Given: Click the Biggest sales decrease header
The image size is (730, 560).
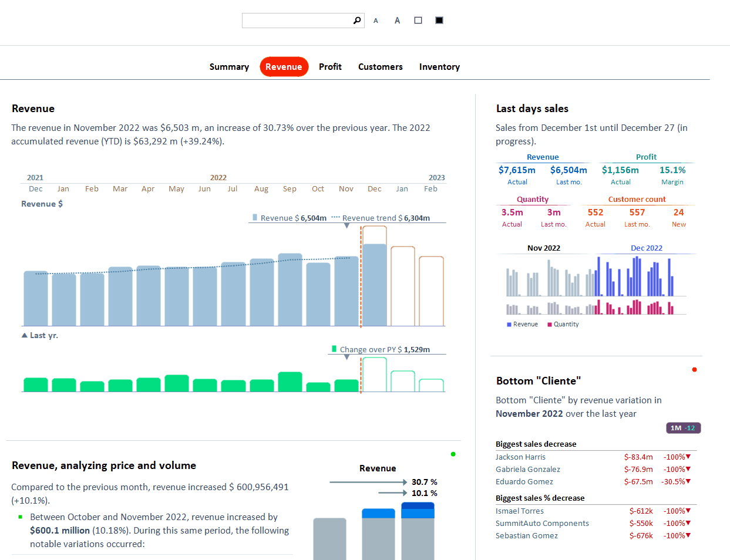Looking at the screenshot, I should (x=536, y=444).
